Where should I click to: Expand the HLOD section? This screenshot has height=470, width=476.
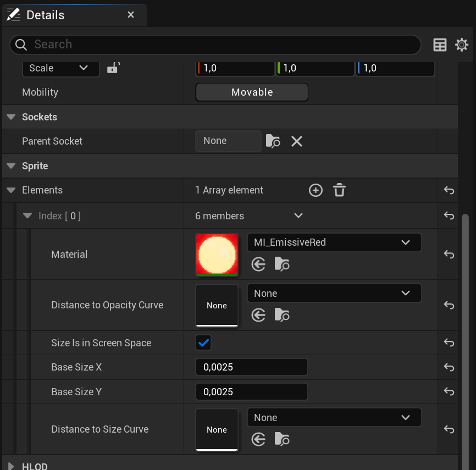11,466
